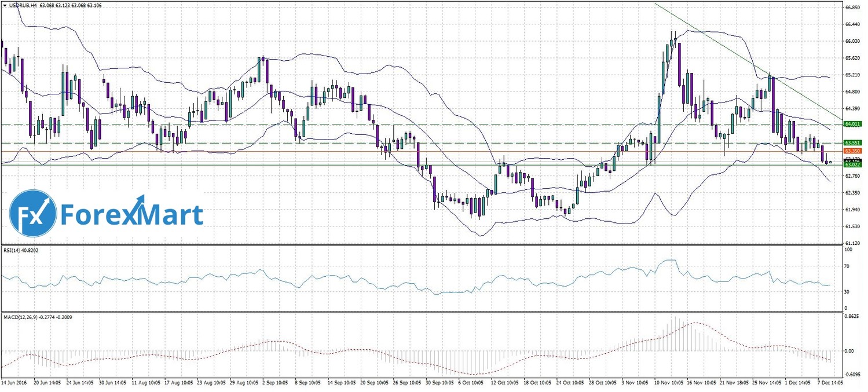
Task: Click the MACD scale value 0.8625
Action: tap(851, 317)
